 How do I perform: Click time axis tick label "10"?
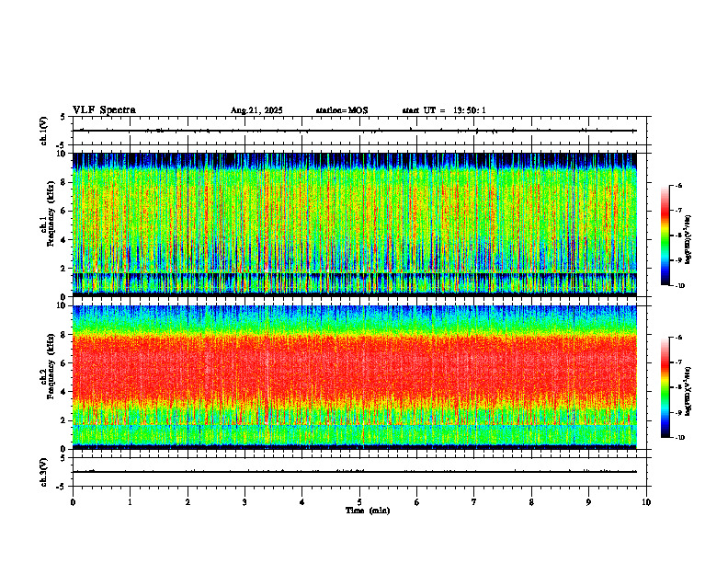click(646, 502)
